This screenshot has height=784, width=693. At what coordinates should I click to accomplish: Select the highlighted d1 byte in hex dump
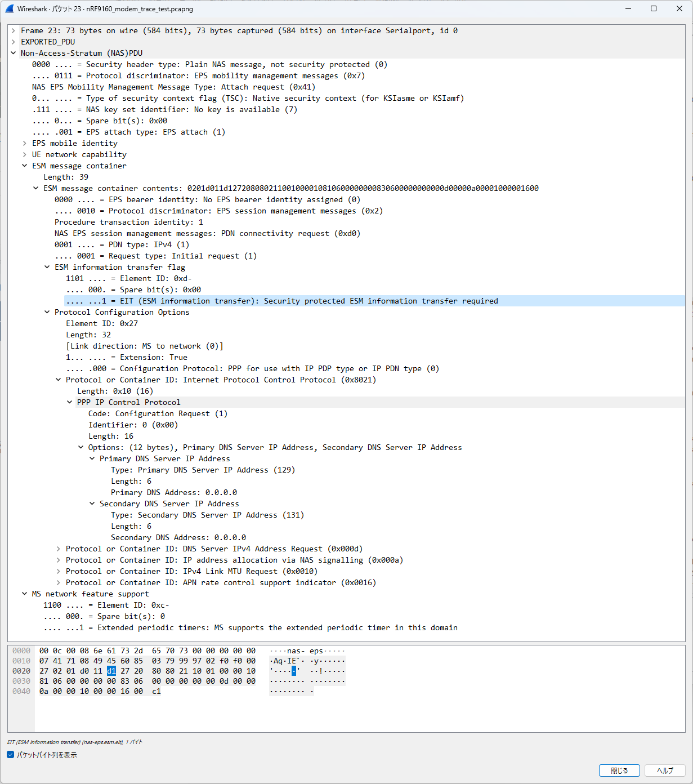pyautogui.click(x=111, y=671)
